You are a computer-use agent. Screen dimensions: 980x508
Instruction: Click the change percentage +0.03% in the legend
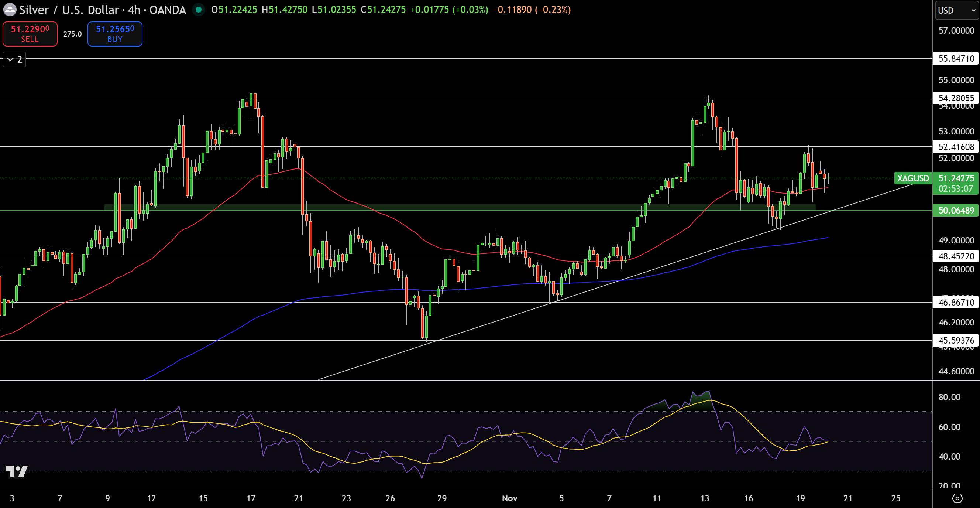(470, 10)
